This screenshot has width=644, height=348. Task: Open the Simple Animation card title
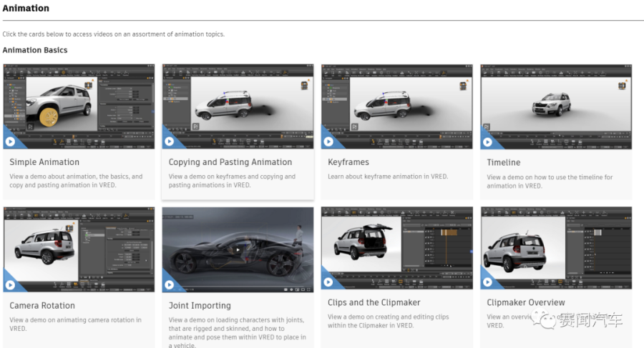pyautogui.click(x=44, y=162)
